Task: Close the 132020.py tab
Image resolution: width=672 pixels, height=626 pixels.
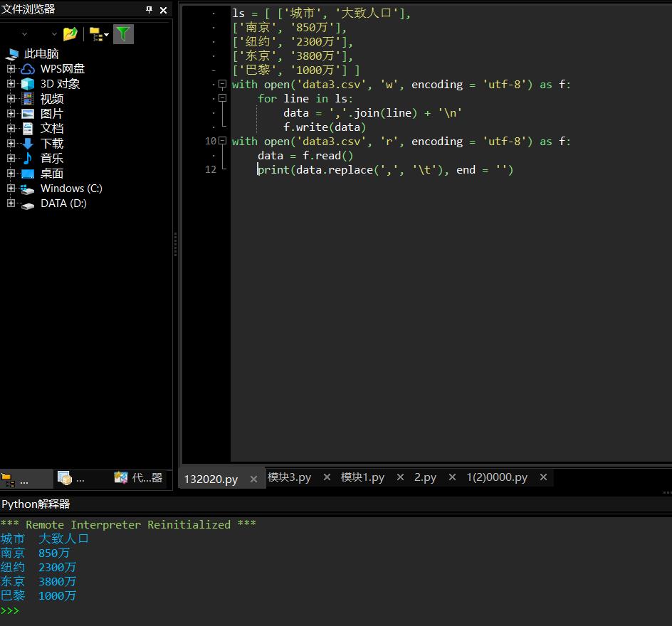Action: pyautogui.click(x=253, y=479)
